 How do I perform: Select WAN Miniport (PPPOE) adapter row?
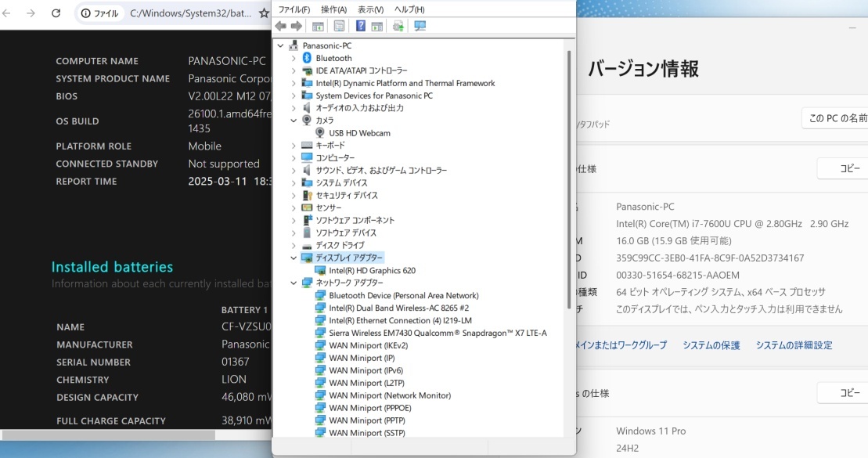369,408
